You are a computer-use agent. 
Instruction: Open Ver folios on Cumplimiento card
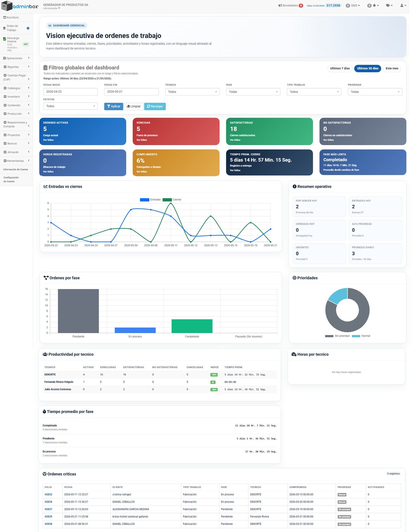tap(142, 172)
